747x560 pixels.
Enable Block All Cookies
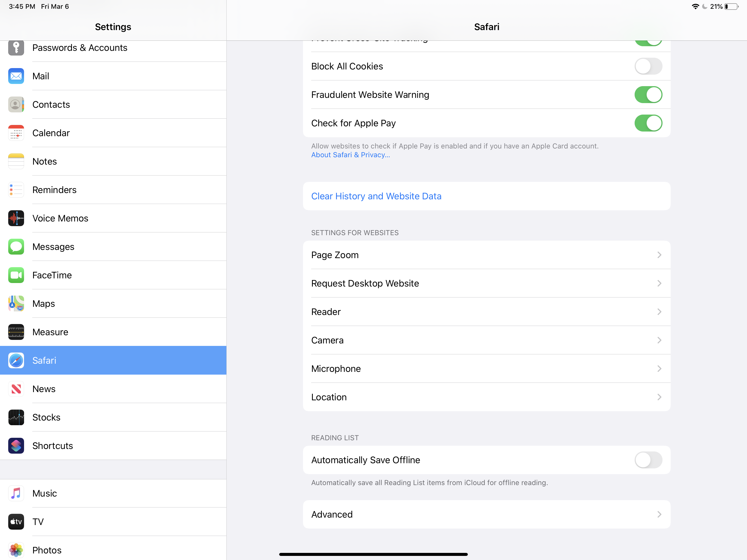pos(648,66)
